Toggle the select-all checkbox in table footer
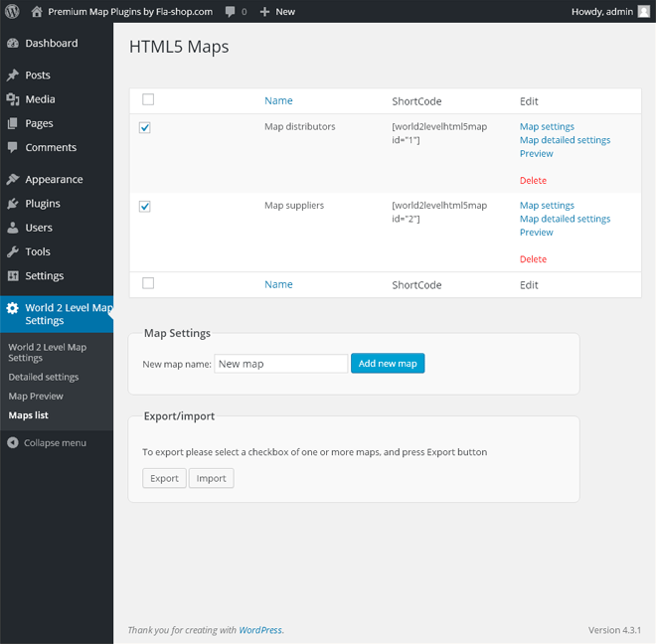Image resolution: width=656 pixels, height=644 pixels. (148, 283)
